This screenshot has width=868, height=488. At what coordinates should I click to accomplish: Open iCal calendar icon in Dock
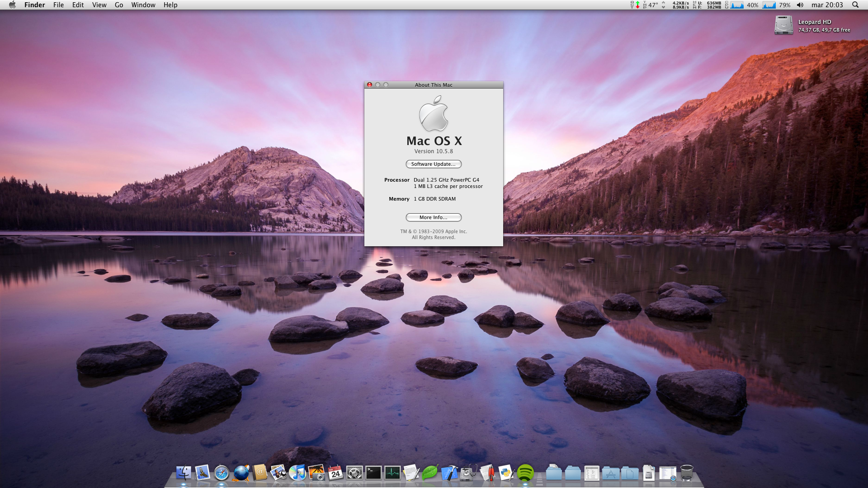(x=335, y=473)
